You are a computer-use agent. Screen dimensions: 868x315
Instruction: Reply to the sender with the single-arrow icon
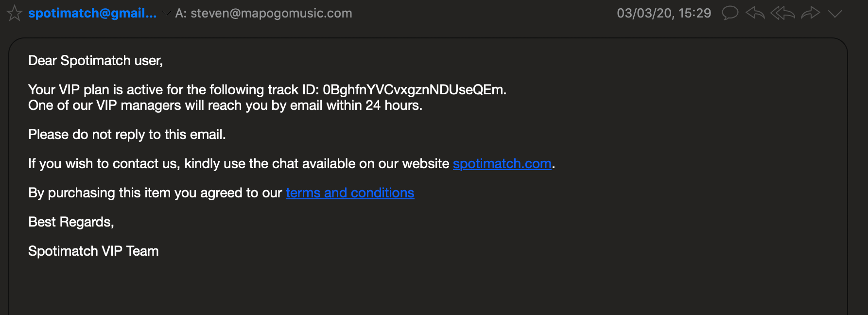pyautogui.click(x=755, y=13)
